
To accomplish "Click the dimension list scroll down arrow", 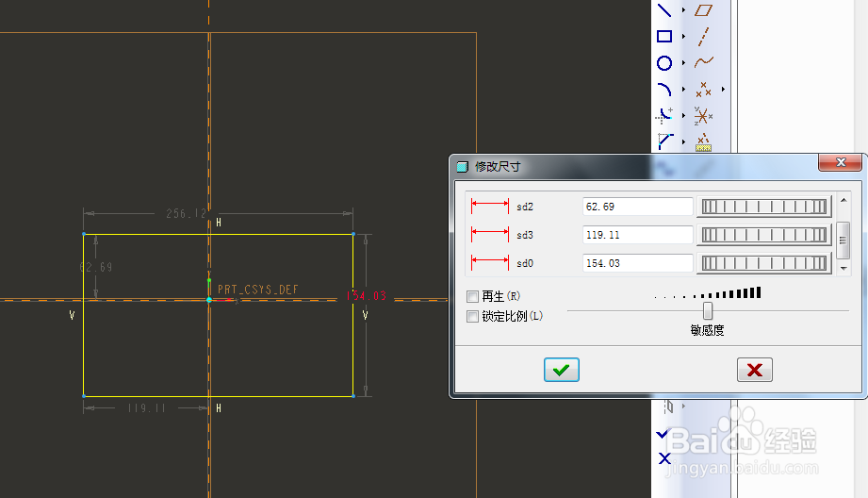I will [843, 269].
